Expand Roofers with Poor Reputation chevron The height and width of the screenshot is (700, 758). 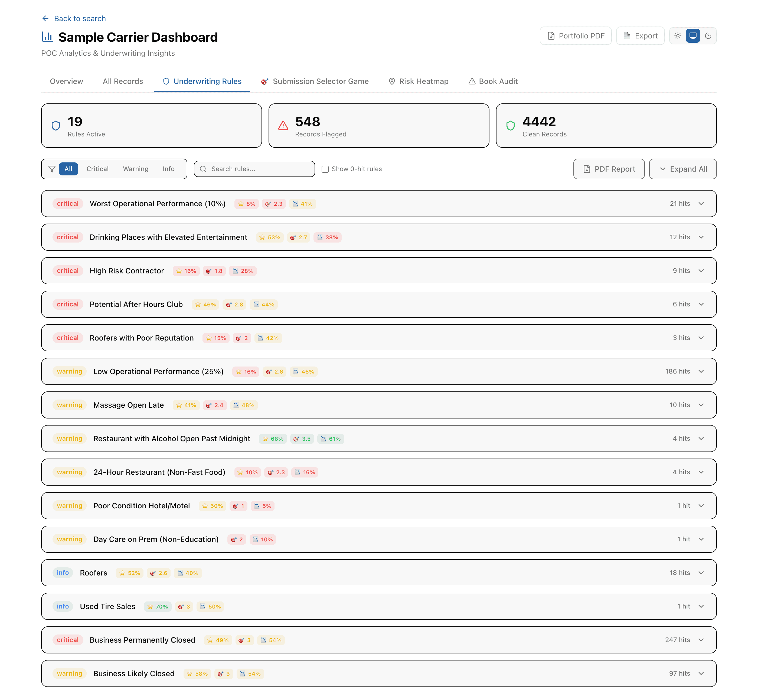point(701,338)
